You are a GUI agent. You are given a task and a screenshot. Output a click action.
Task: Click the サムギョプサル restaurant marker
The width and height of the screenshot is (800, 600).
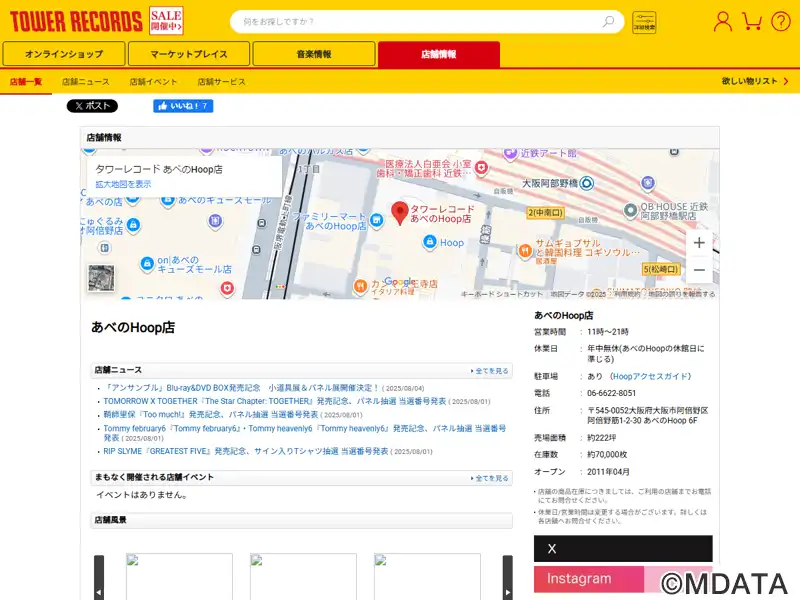pyautogui.click(x=525, y=251)
